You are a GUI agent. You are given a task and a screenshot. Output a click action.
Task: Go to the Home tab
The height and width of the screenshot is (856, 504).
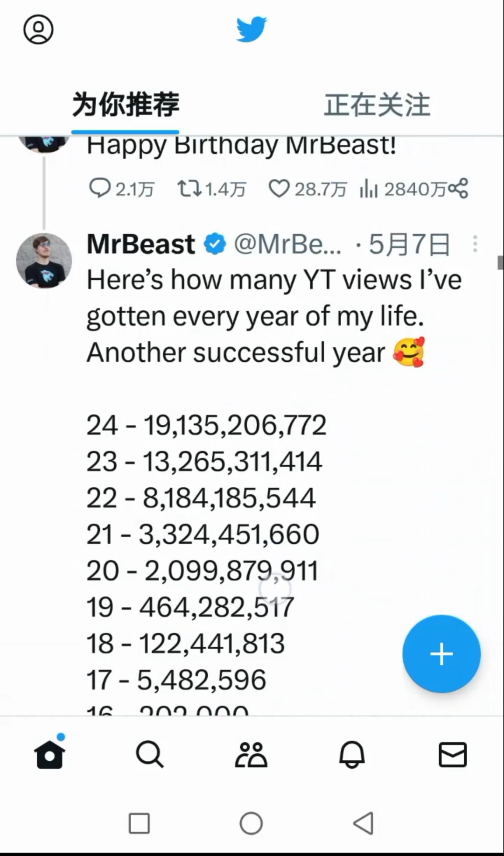pyautogui.click(x=49, y=754)
